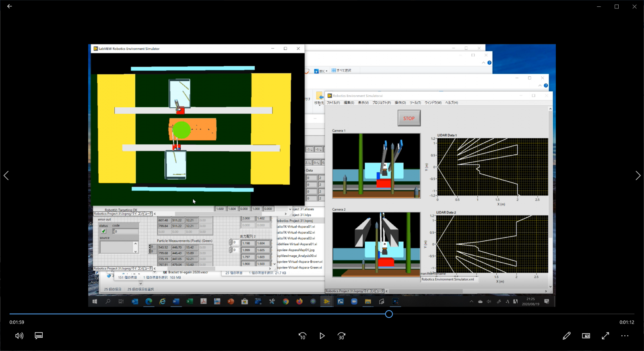Click the video seek slider handle

(389, 314)
